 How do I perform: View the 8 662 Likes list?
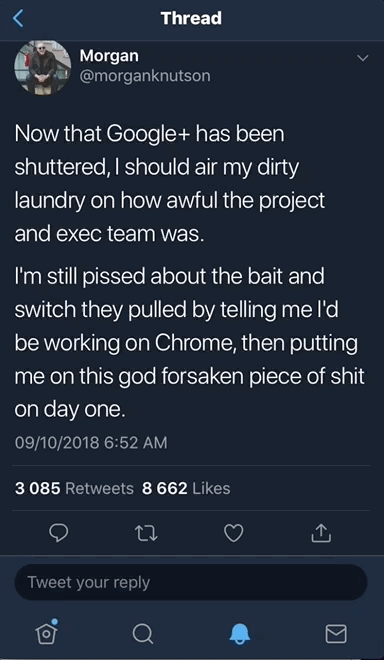[x=186, y=488]
